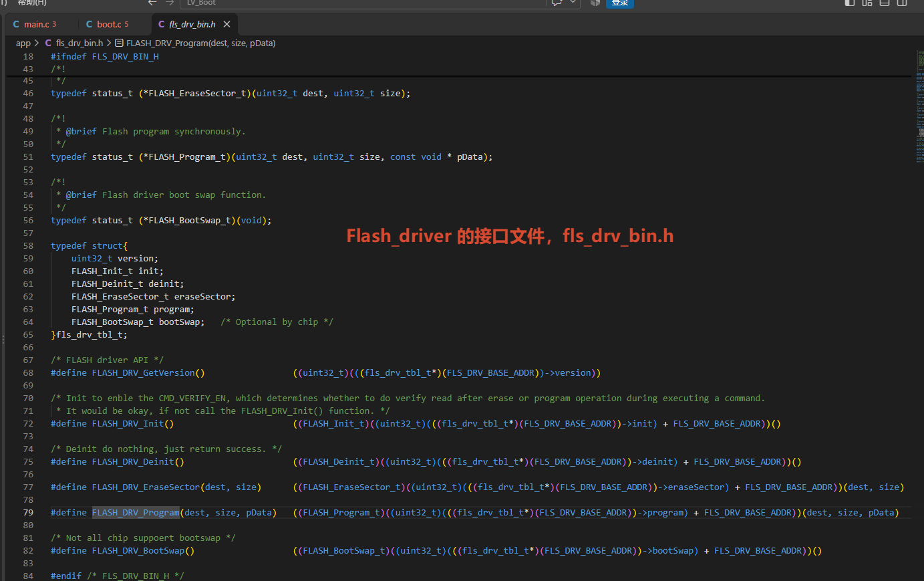The height and width of the screenshot is (581, 924).
Task: Open FLASH_DRV_Program breadcrumb symbol list
Action: coord(200,43)
